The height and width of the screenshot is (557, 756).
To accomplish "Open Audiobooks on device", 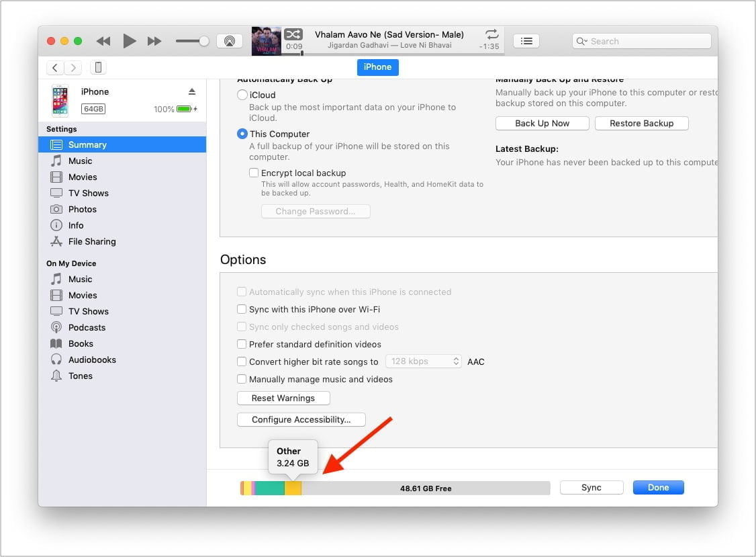I will [122, 359].
